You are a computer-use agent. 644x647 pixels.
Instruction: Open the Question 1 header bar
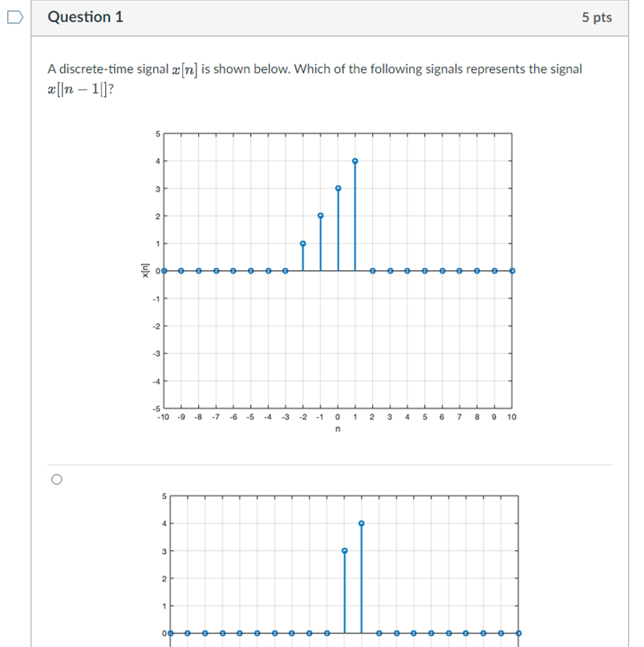(x=87, y=17)
